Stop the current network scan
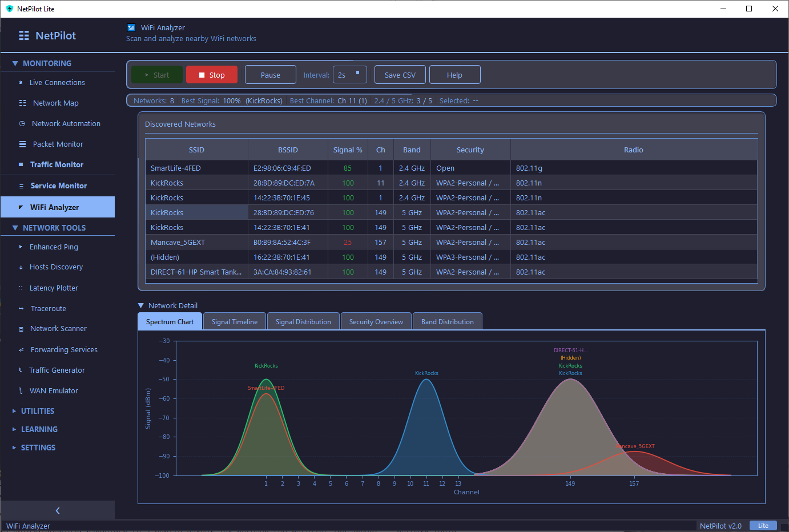This screenshot has height=532, width=789. coord(211,74)
